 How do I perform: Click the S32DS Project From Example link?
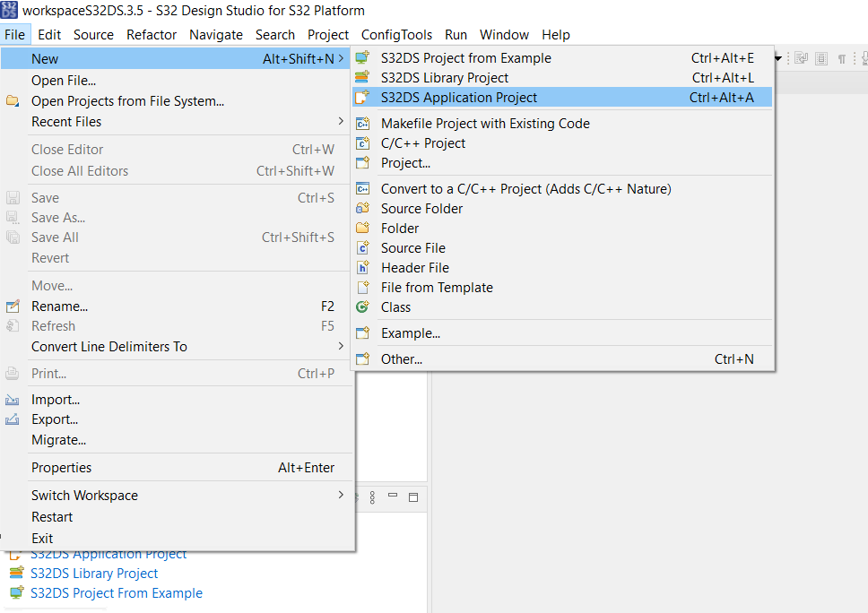tap(116, 592)
